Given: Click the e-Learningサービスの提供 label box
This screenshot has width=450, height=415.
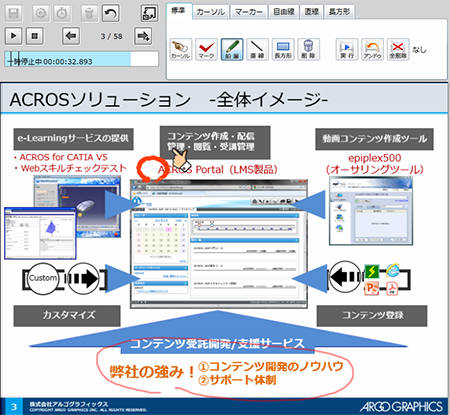Looking at the screenshot, I should click(73, 139).
